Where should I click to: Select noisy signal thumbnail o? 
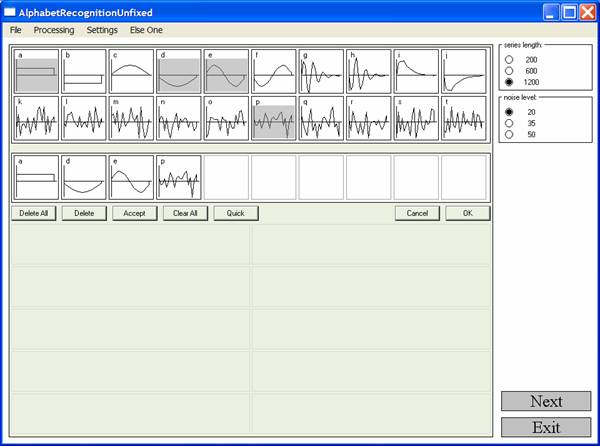(226, 118)
